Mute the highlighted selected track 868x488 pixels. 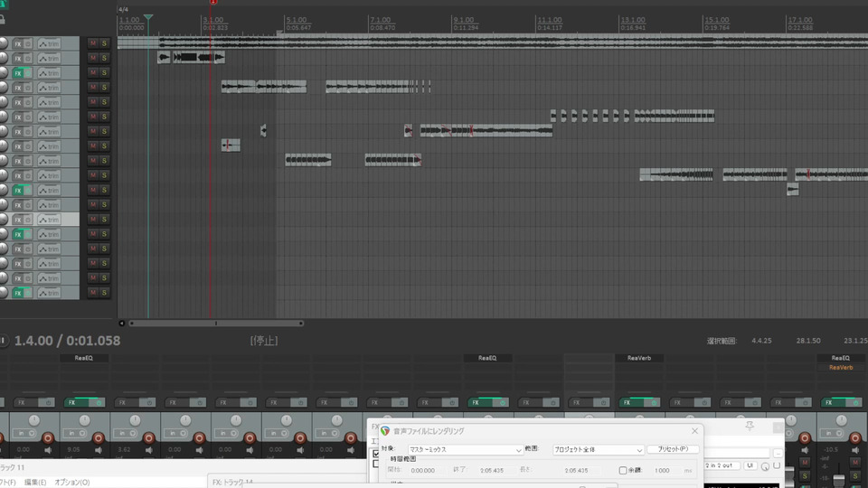[x=92, y=219]
